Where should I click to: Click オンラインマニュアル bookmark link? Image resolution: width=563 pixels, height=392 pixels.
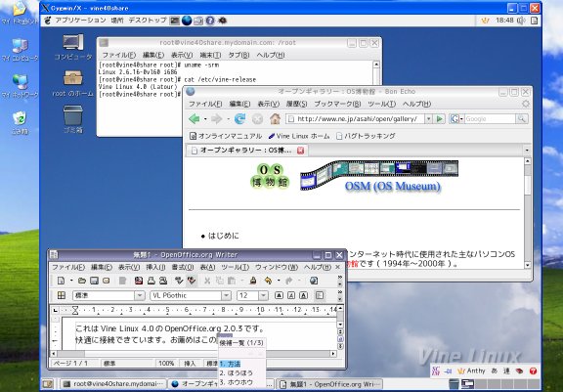point(226,137)
